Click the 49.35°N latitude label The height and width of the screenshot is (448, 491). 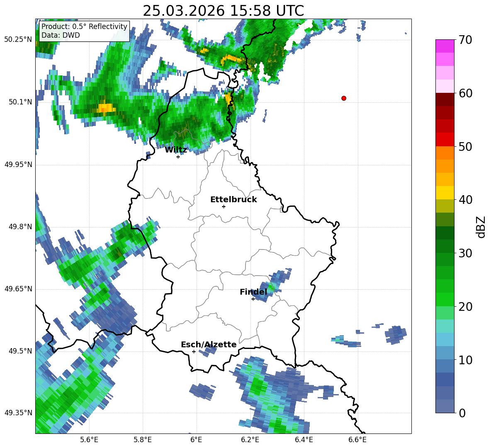tap(18, 413)
